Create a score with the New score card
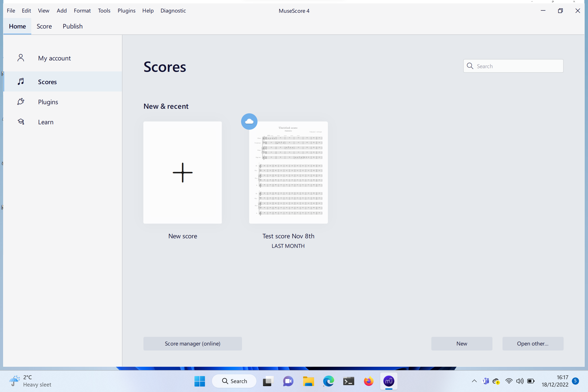 point(182,172)
